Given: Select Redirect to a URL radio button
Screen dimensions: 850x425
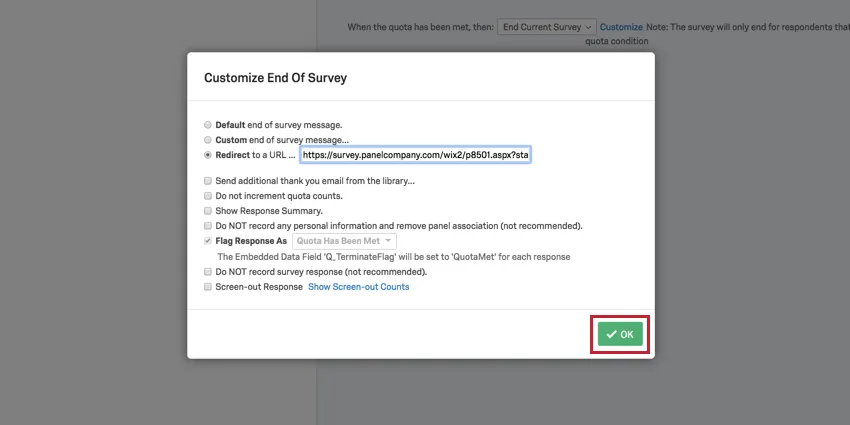Looking at the screenshot, I should tap(207, 155).
